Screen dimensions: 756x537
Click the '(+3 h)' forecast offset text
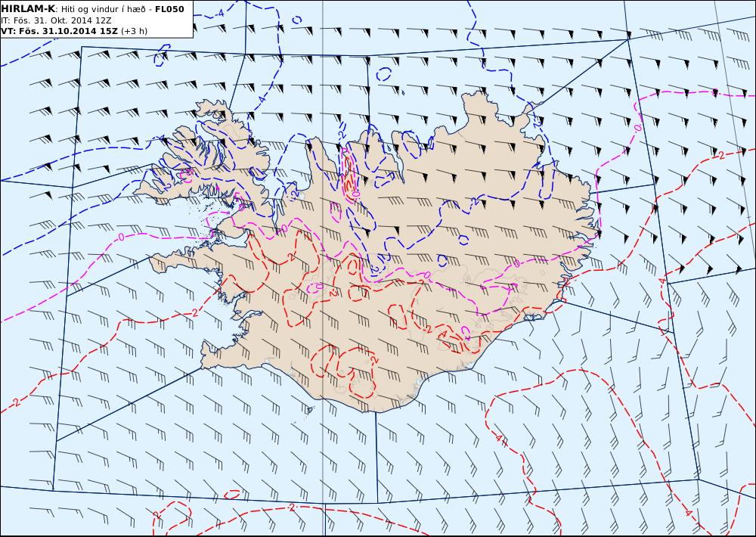[134, 31]
